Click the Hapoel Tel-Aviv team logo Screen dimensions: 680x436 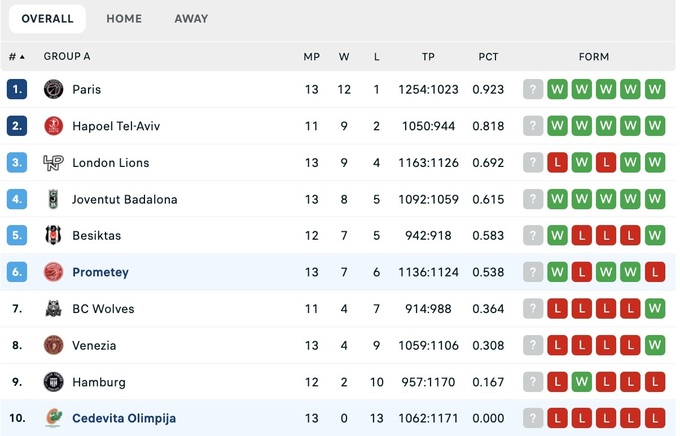click(x=54, y=126)
